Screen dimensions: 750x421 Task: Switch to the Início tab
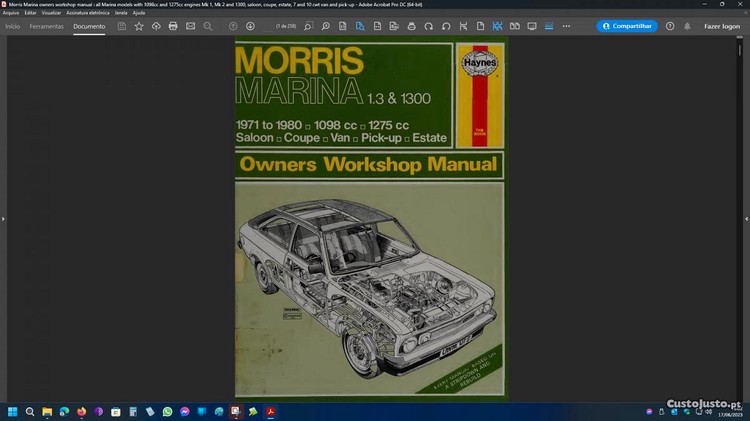[13, 26]
